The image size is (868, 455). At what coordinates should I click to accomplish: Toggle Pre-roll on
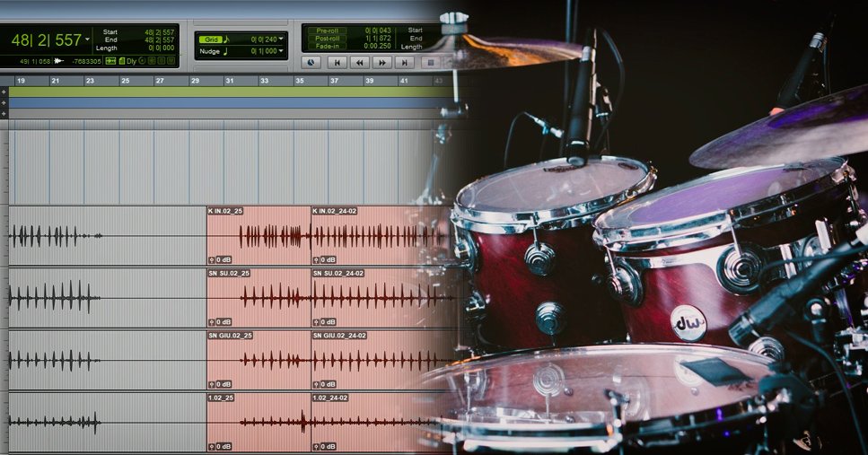tap(327, 31)
